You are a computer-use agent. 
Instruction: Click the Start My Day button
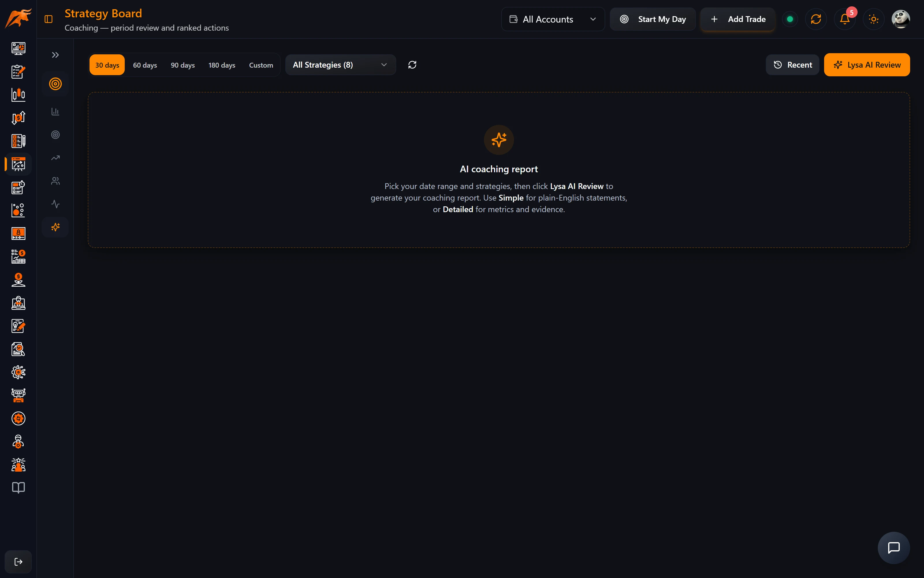653,19
